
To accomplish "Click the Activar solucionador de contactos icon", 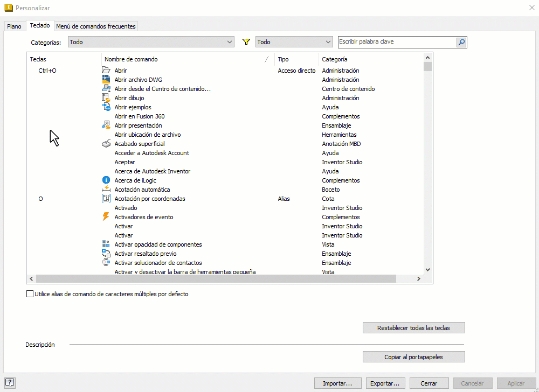I will [x=106, y=263].
